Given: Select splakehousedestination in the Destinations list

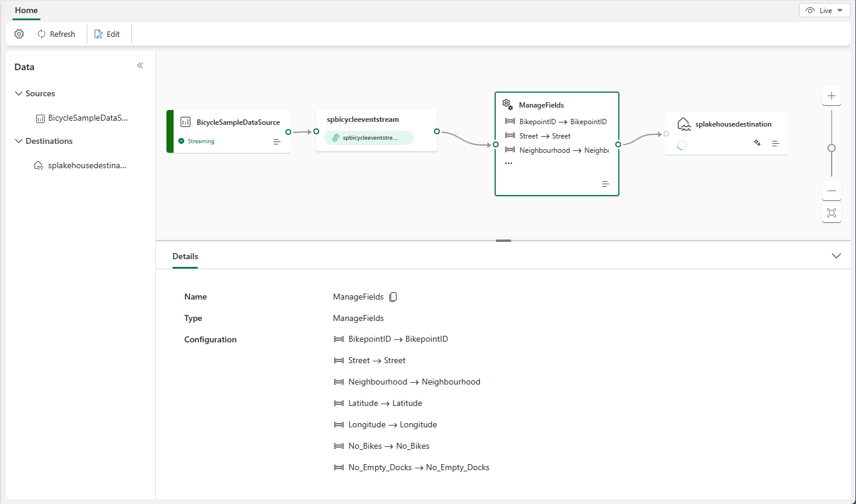Looking at the screenshot, I should pyautogui.click(x=87, y=165).
